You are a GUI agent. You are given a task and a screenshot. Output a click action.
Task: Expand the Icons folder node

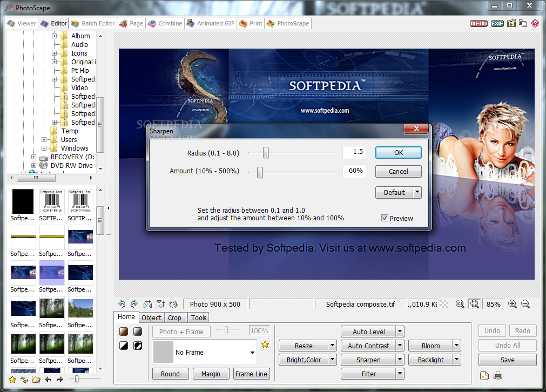point(54,53)
